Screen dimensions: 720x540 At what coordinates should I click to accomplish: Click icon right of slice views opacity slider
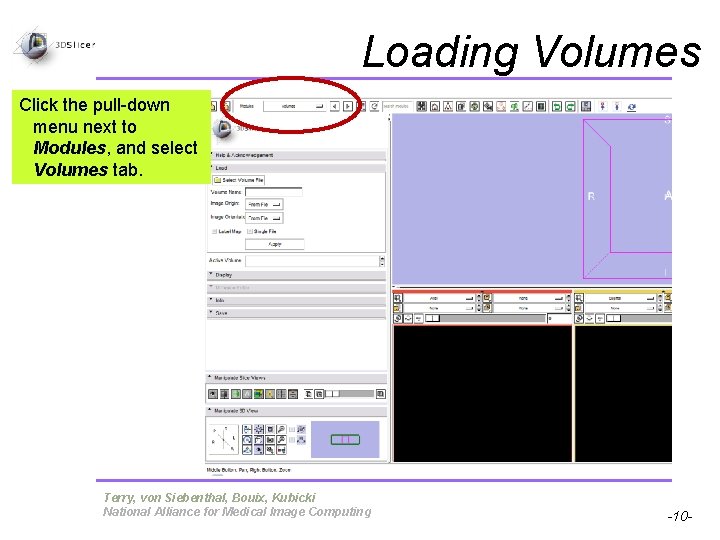click(381, 394)
